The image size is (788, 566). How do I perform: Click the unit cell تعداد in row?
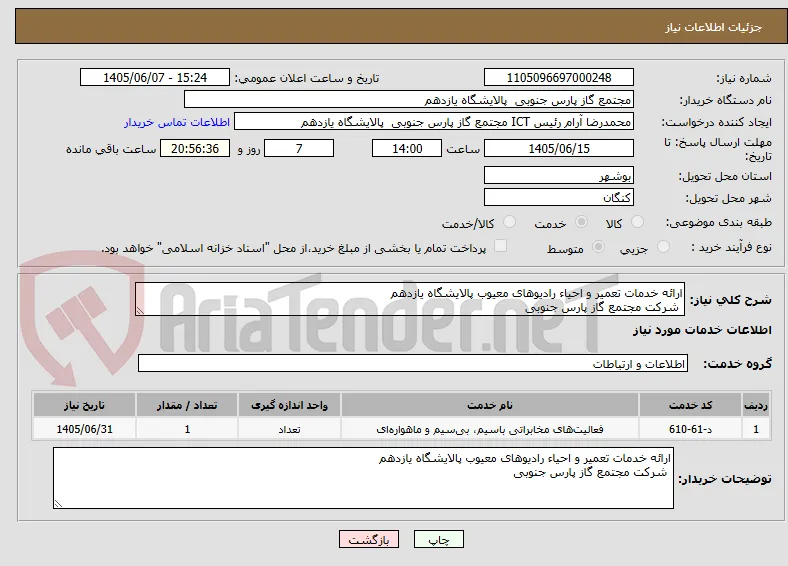[x=289, y=429]
